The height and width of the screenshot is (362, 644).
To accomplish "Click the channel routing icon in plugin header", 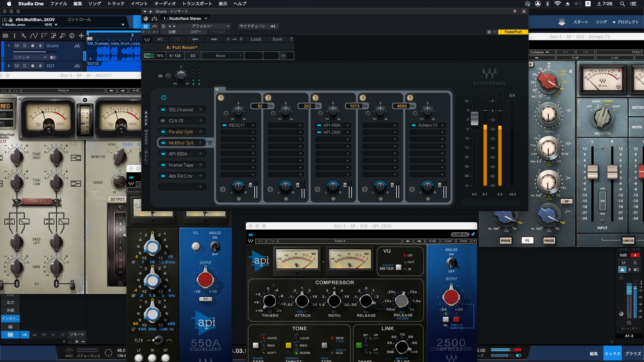I will pyautogui.click(x=155, y=18).
